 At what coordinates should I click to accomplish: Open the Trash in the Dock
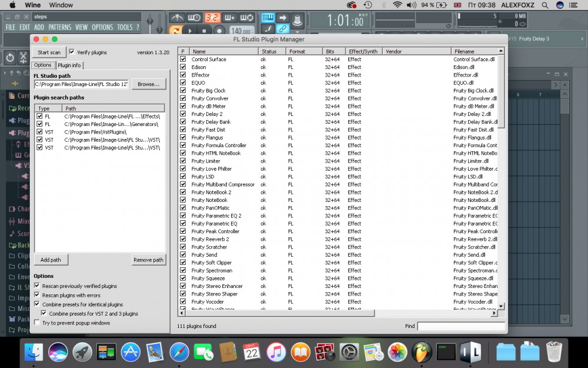(x=554, y=352)
